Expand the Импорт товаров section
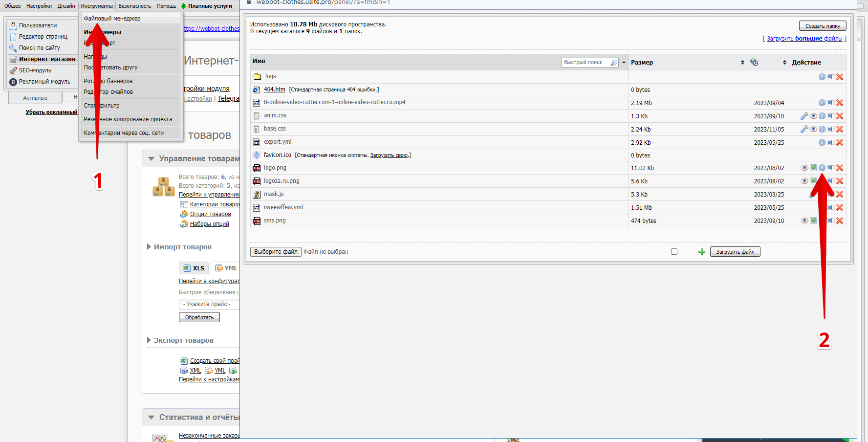Image resolution: width=868 pixels, height=442 pixels. coord(149,247)
